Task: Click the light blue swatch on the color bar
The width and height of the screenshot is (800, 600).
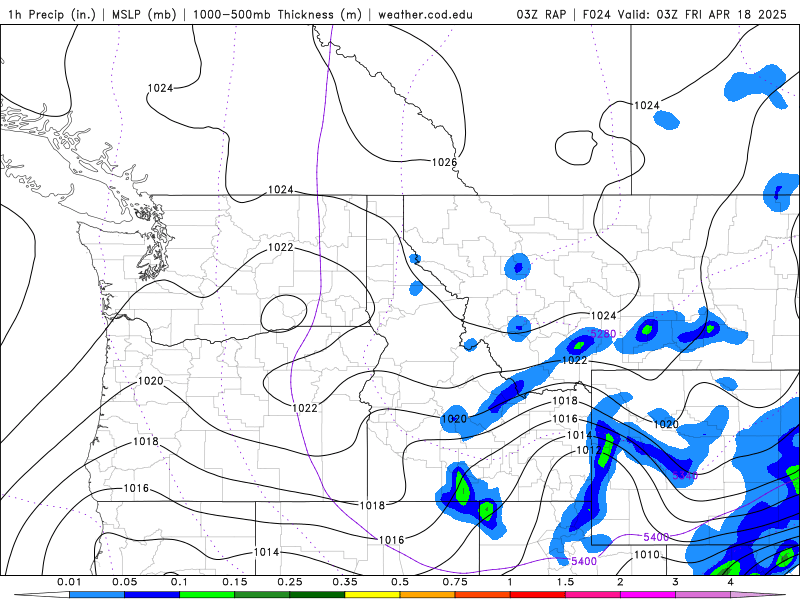Action: [x=97, y=595]
